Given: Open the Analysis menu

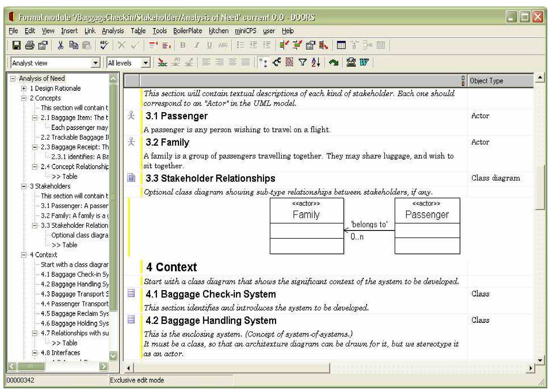Looking at the screenshot, I should pos(113,31).
